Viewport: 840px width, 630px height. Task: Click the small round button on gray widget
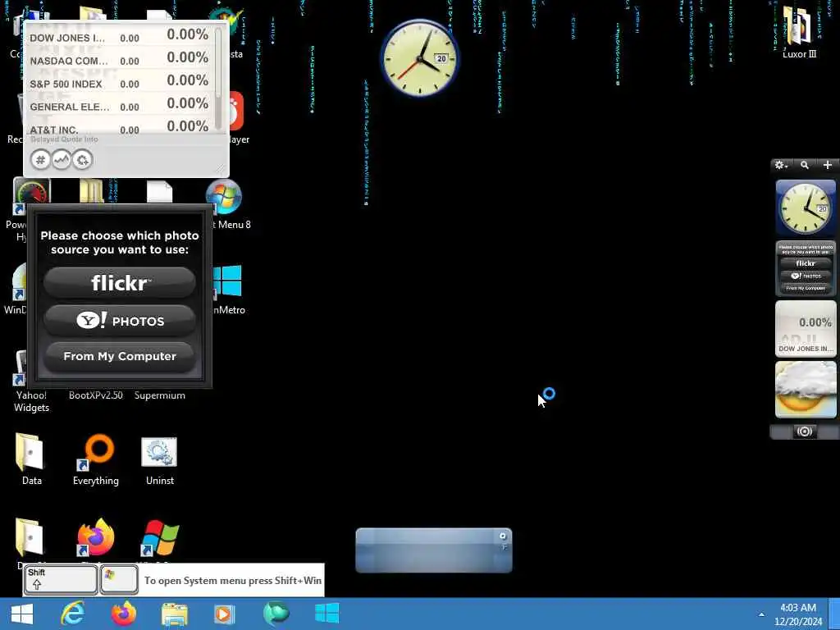[x=503, y=536]
